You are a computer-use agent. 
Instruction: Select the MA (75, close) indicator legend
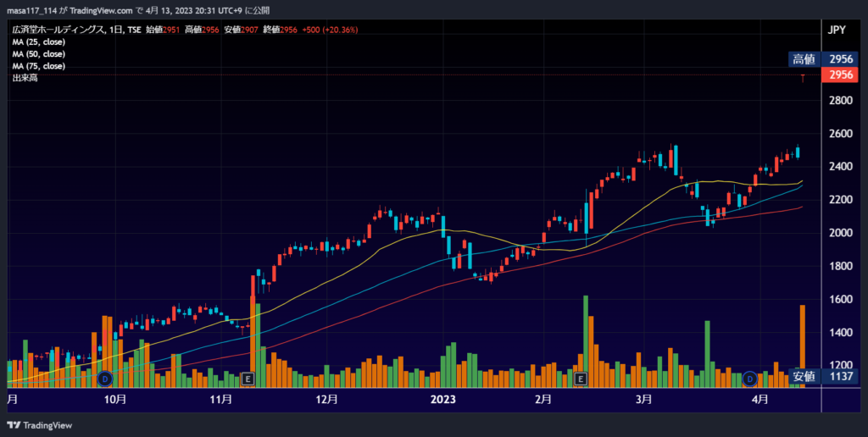tap(39, 66)
